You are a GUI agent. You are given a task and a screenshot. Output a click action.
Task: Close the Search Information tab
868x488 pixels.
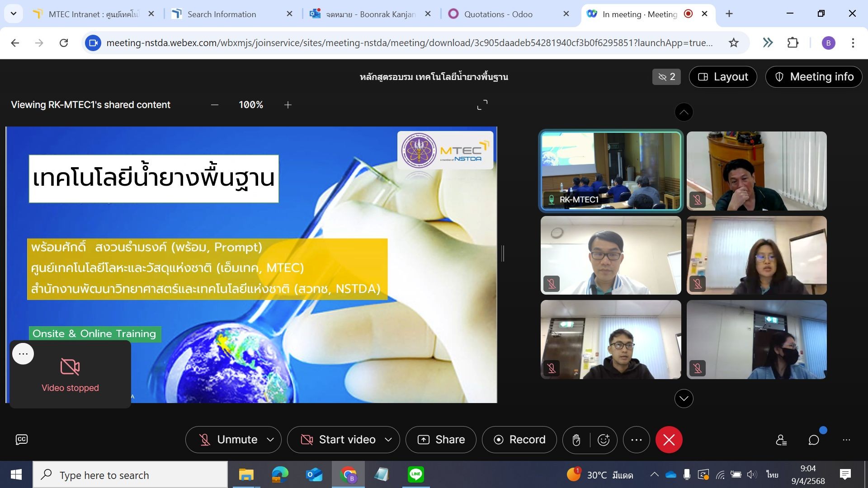click(x=290, y=14)
